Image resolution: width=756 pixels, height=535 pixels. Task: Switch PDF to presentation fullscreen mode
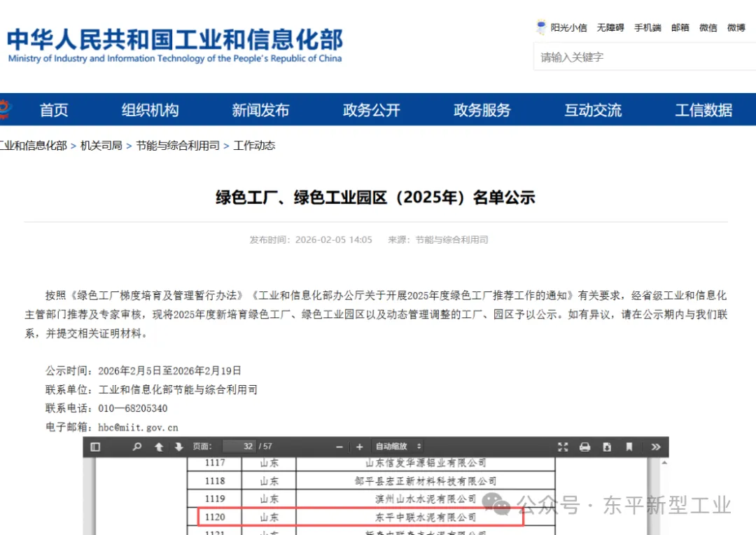tap(563, 447)
